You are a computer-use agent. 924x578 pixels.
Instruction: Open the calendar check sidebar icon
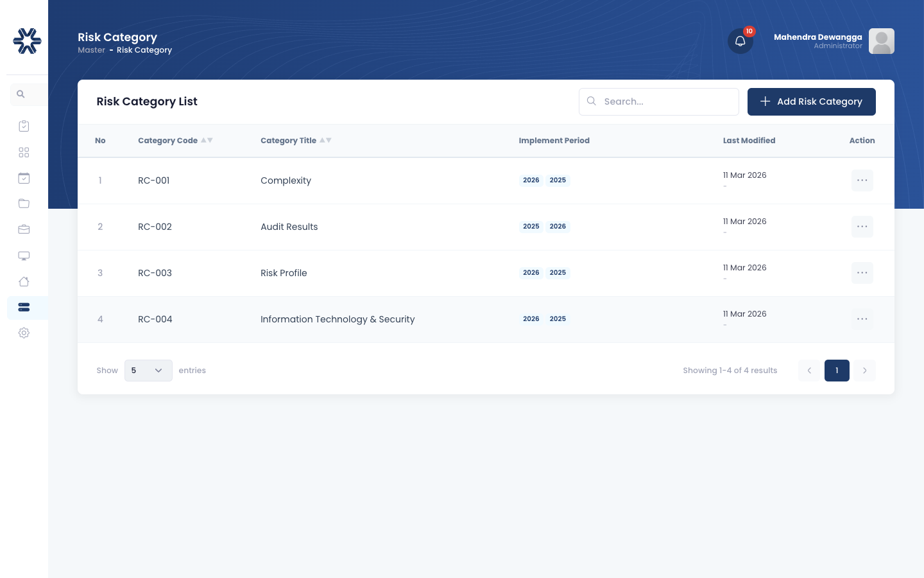click(24, 178)
